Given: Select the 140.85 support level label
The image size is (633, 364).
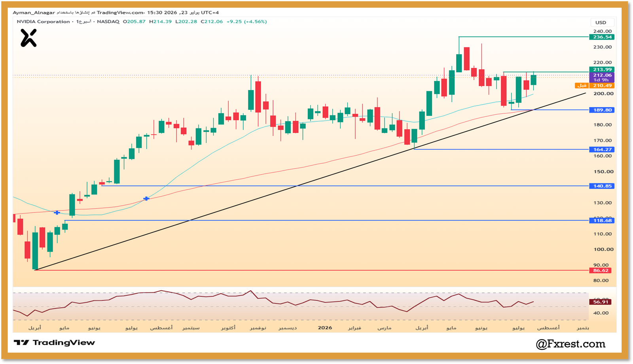Looking at the screenshot, I should (x=602, y=186).
